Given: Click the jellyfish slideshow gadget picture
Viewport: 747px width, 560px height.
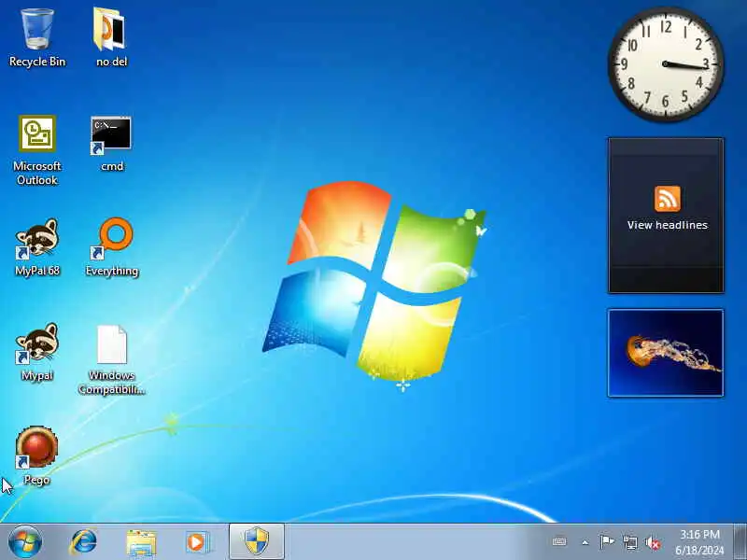Looking at the screenshot, I should (x=666, y=353).
